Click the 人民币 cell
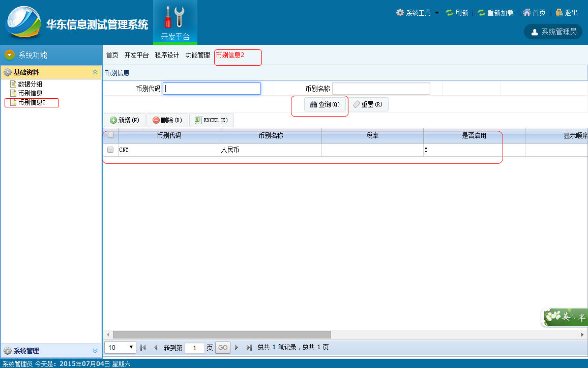This screenshot has width=588, height=368. tap(271, 150)
